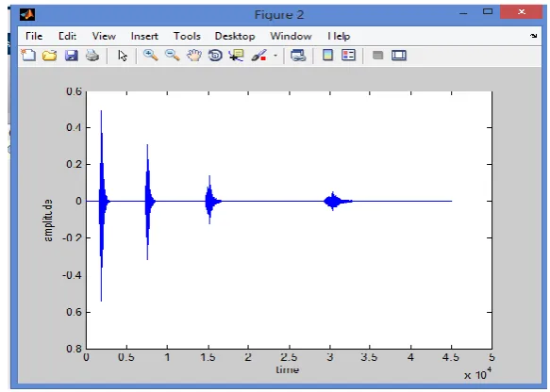
Task: Close the Figure 2 window
Action: [522, 11]
